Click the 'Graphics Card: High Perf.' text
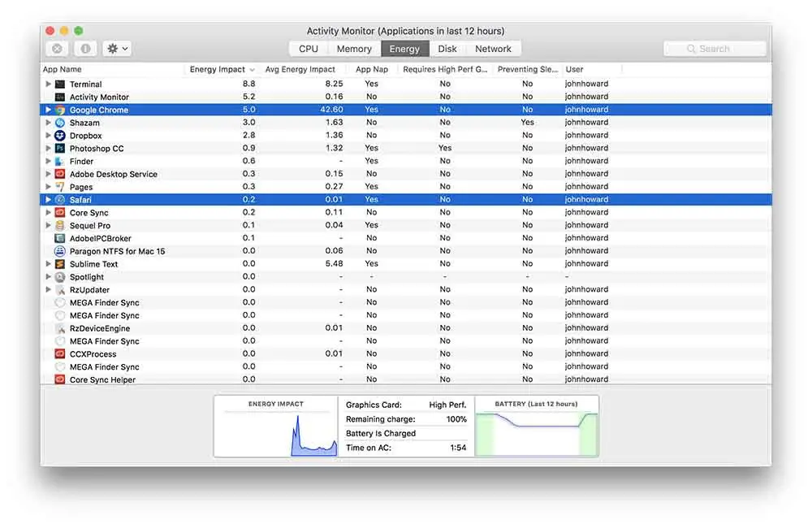Screen dimensions: 812x524 (406, 405)
